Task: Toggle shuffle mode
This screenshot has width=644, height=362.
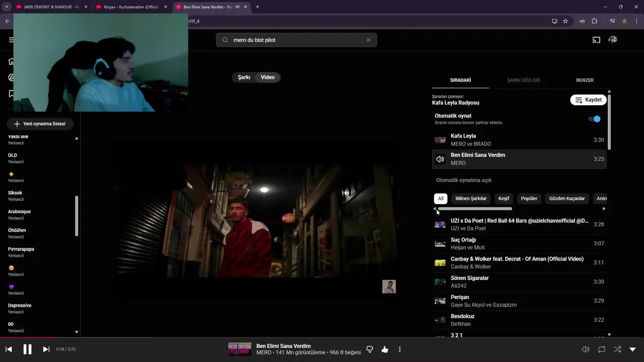Action: (618, 349)
